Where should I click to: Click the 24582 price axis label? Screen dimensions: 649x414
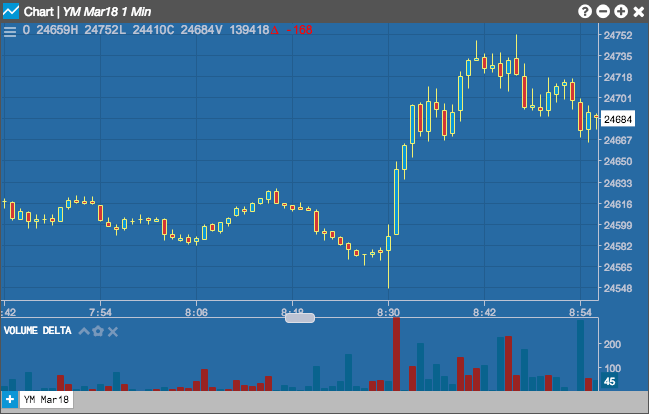coord(618,246)
